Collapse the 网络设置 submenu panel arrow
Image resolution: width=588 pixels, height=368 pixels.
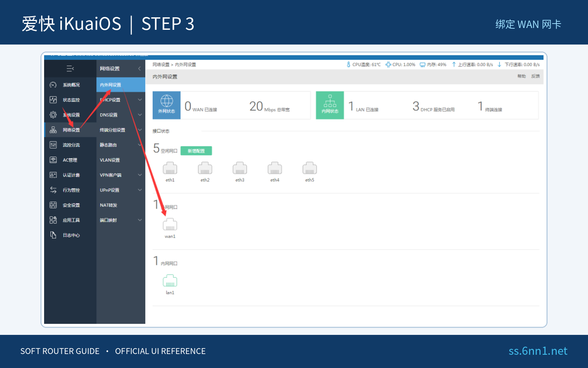pos(139,68)
